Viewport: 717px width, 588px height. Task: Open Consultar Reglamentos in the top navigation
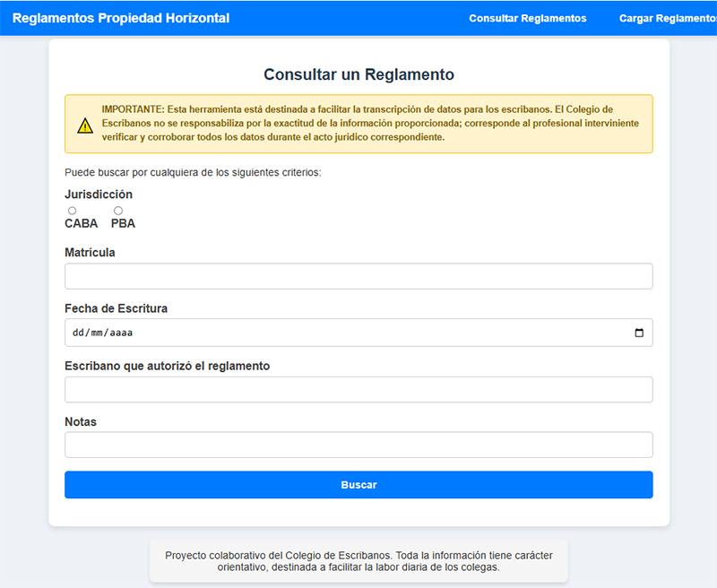528,18
